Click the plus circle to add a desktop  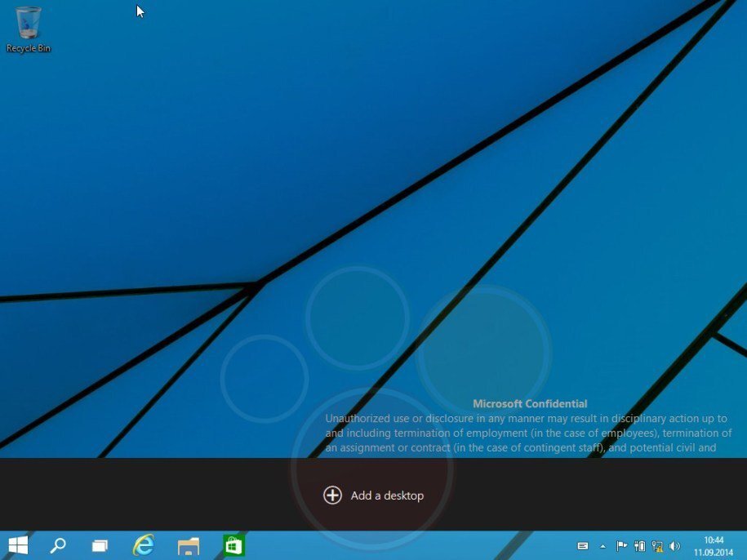pyautogui.click(x=332, y=495)
